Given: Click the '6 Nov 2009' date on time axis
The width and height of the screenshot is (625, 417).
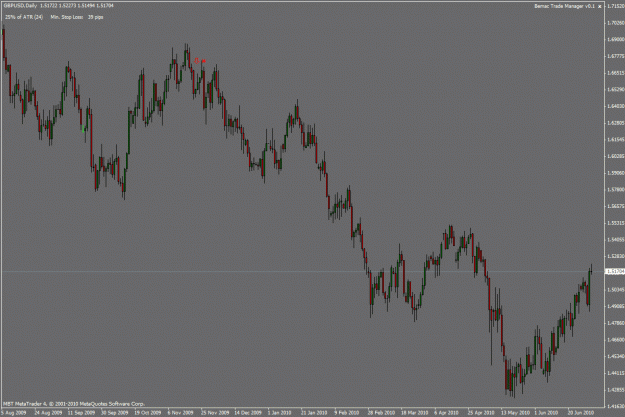Looking at the screenshot, I should click(x=180, y=413).
